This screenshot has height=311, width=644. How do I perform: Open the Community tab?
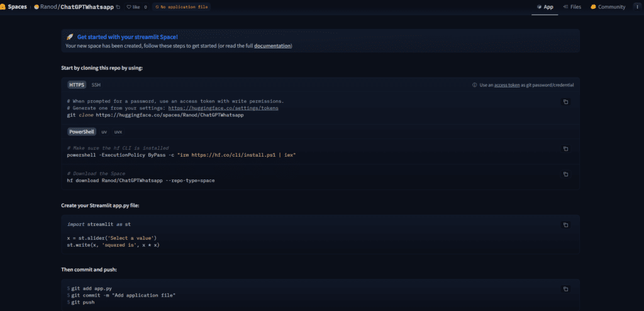coord(608,7)
